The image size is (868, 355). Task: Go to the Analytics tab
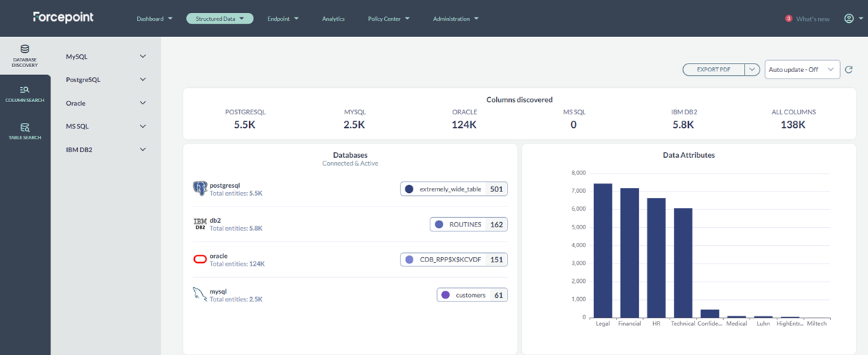tap(333, 19)
